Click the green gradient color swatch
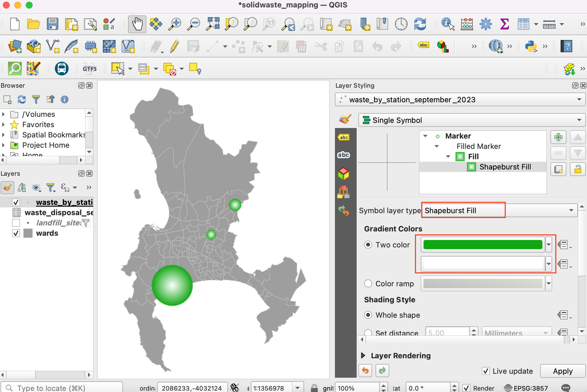This screenshot has width=587, height=392. (x=483, y=245)
